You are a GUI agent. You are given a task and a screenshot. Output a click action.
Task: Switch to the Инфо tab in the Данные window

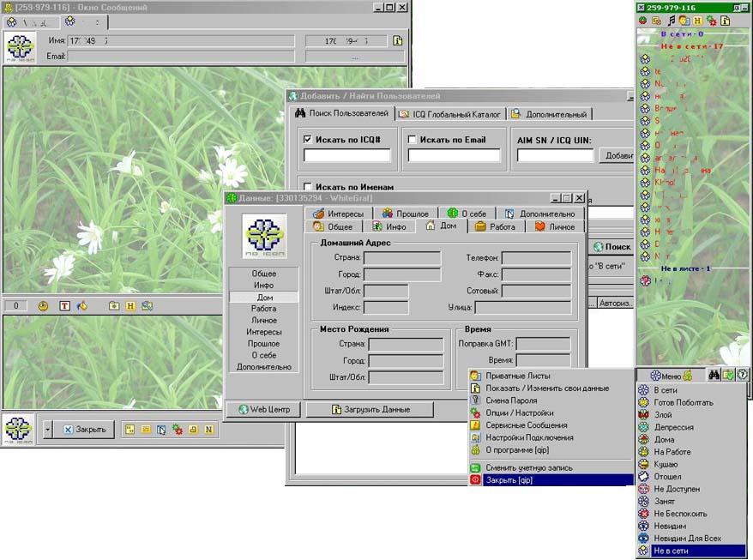[389, 226]
